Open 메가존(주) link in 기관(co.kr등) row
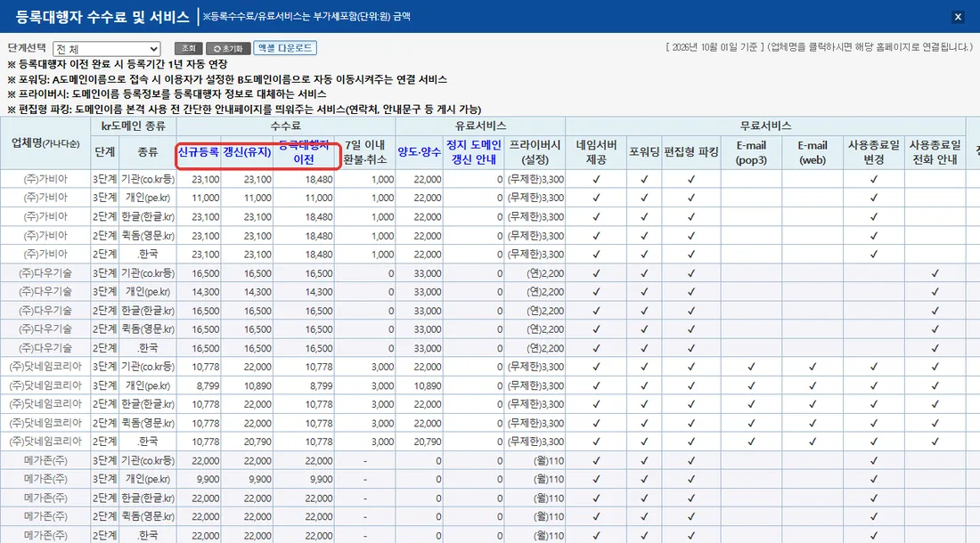980x543 pixels. (x=45, y=460)
